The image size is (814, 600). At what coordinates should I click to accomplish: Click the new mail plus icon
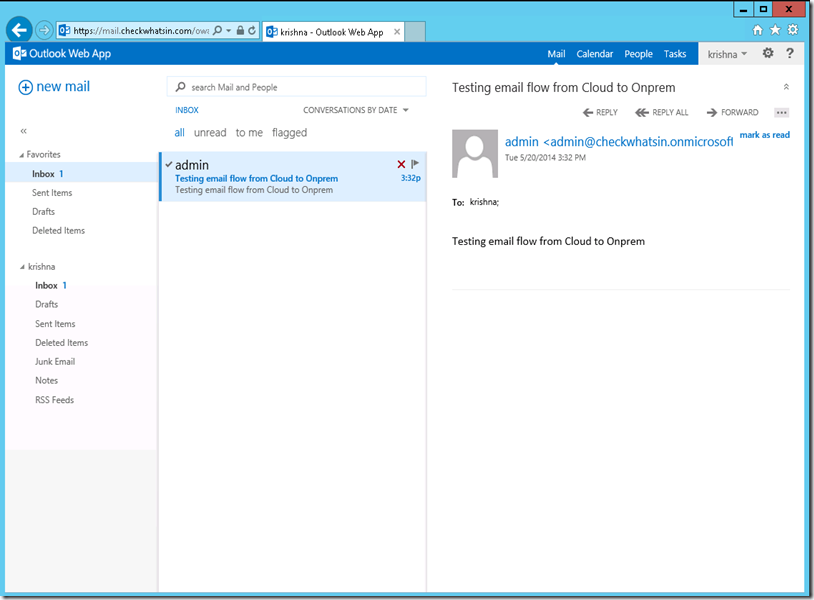[25, 87]
